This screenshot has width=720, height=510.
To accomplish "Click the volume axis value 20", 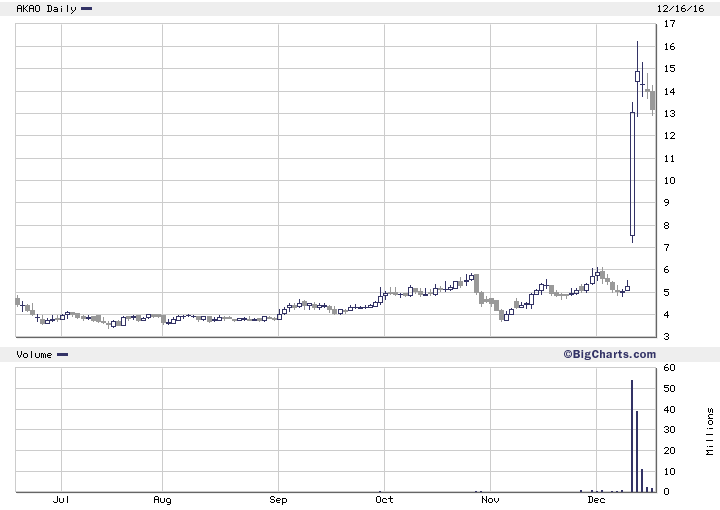I will pos(669,450).
